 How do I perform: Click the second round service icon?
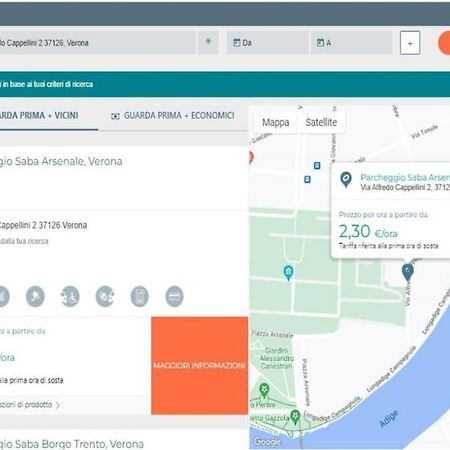[x=35, y=296]
